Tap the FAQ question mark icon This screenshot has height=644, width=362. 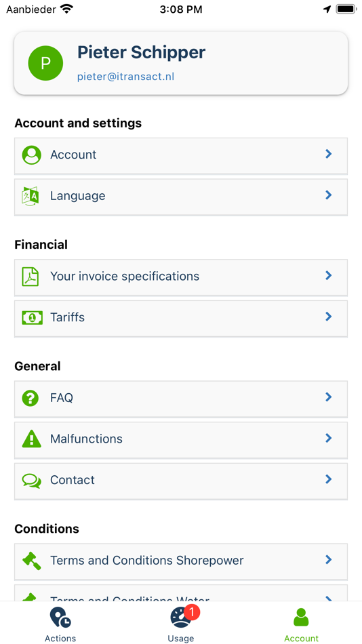click(31, 398)
